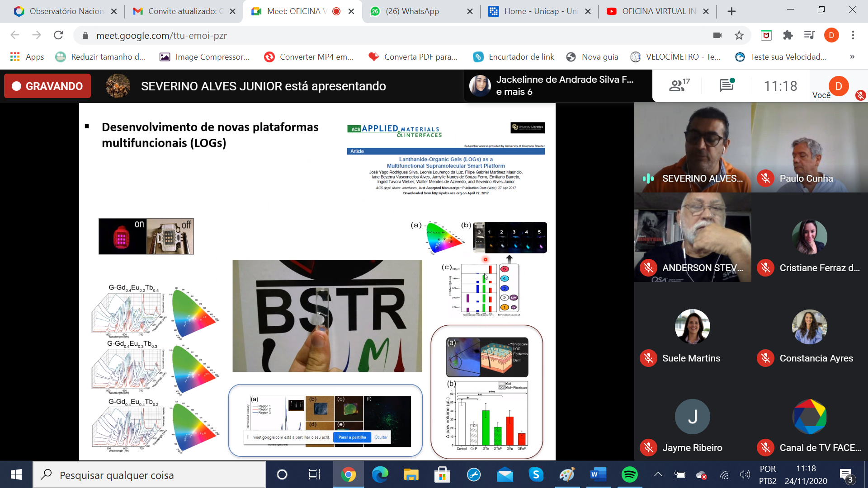
Task: Click the Windows Start button
Action: coord(16,474)
